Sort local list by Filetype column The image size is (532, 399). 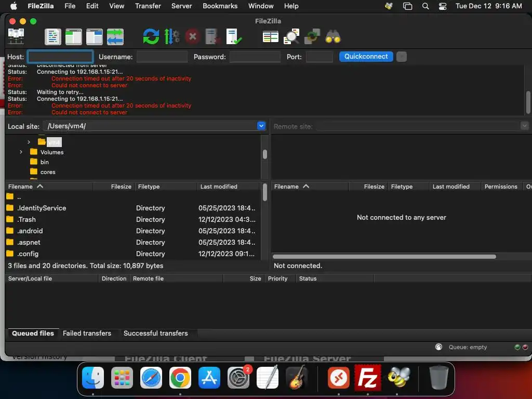click(166, 187)
